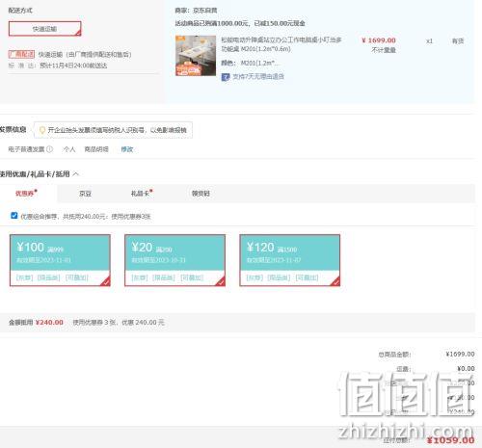The image size is (482, 448).
Task: Deselect the ¥20 off 250 coupon
Action: coord(174,260)
